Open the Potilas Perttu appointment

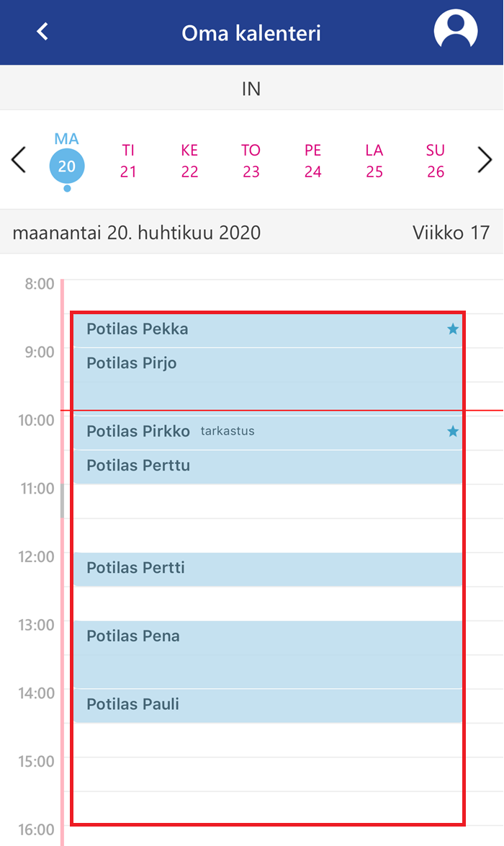pyautogui.click(x=268, y=467)
